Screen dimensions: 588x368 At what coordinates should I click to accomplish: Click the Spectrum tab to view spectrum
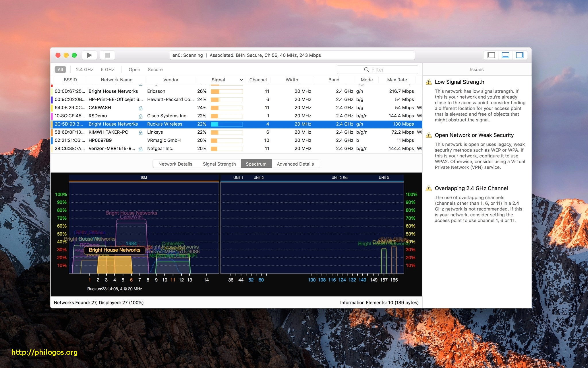point(256,163)
